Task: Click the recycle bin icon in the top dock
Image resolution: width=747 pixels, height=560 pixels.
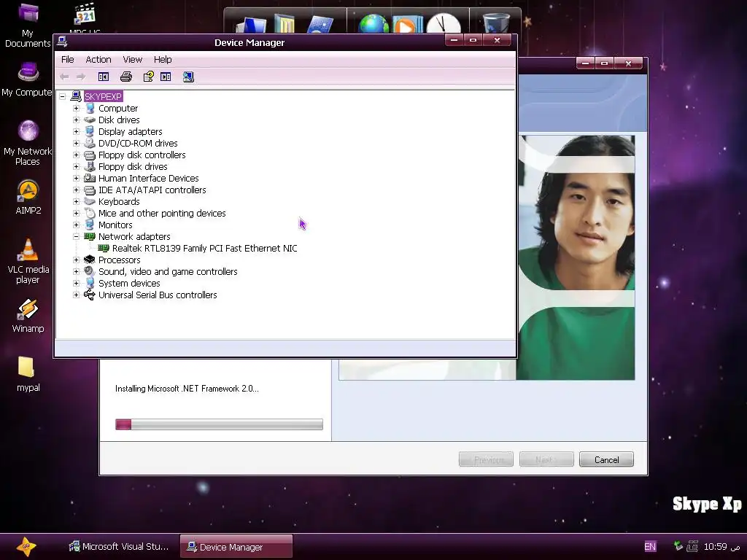Action: tap(495, 23)
